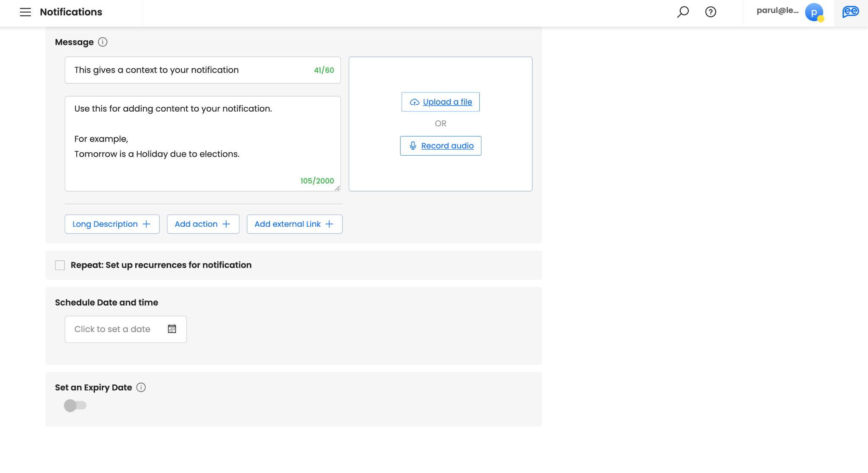Click the notification title input field
Screen dimensions: 868x473
point(191,70)
